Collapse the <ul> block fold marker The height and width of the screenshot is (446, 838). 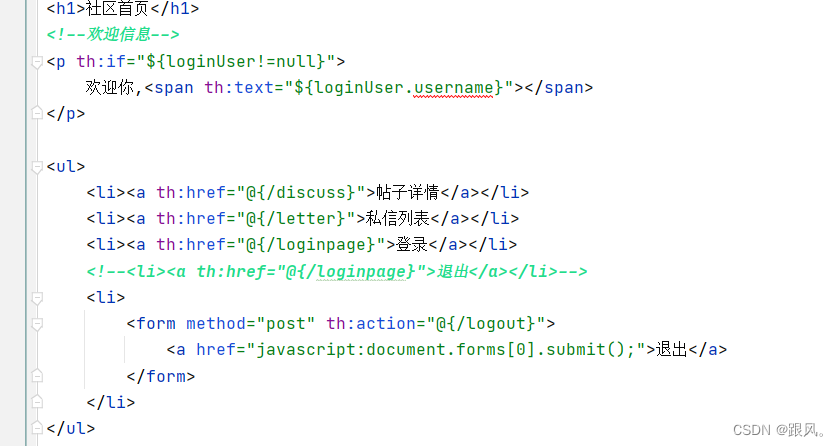37,167
